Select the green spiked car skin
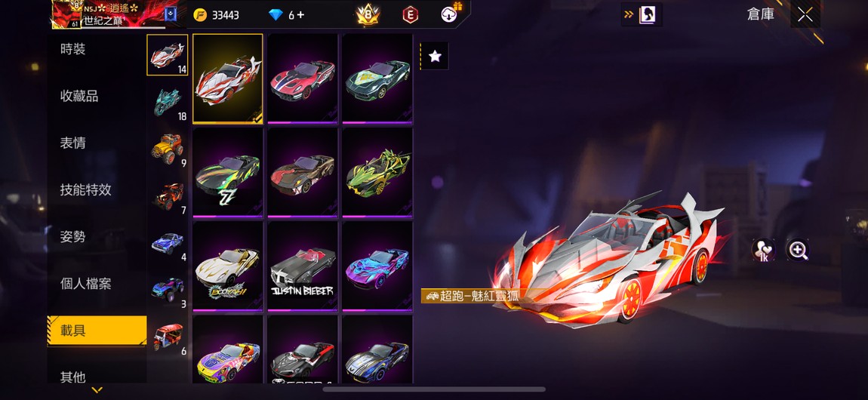Viewport: 868px width, 400px height. 377,172
